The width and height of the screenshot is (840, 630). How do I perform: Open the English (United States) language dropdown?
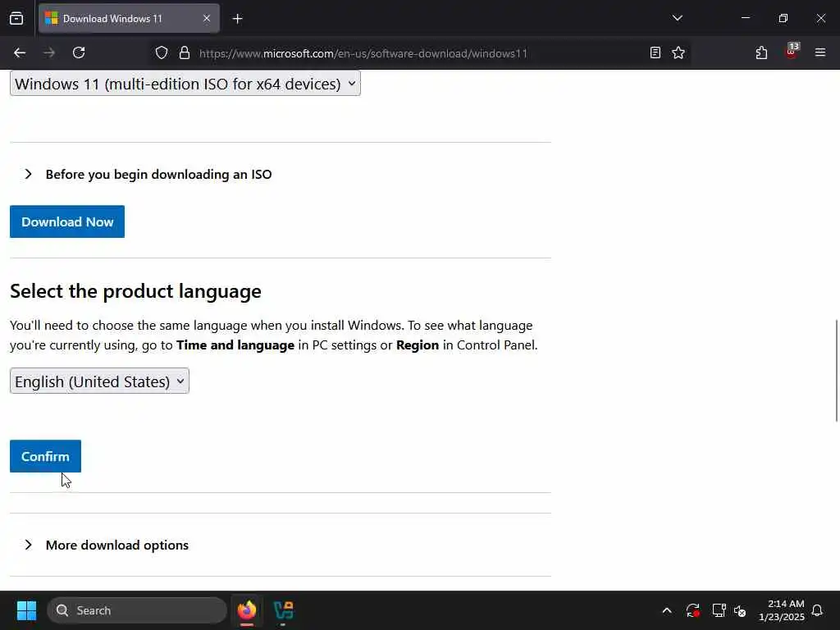tap(99, 381)
